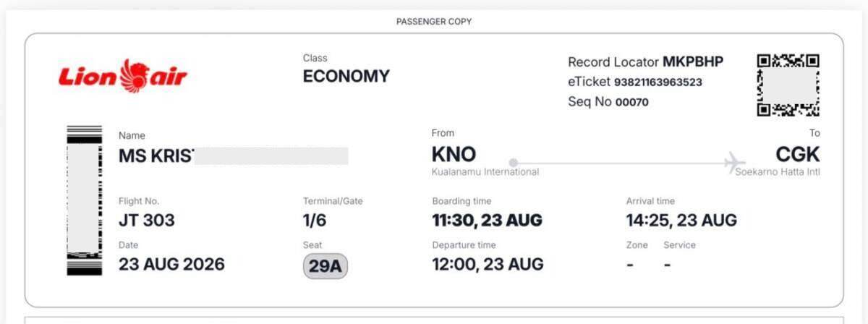Viewport: 868px width, 324px height.
Task: Click flight number JT 303
Action: click(x=147, y=220)
